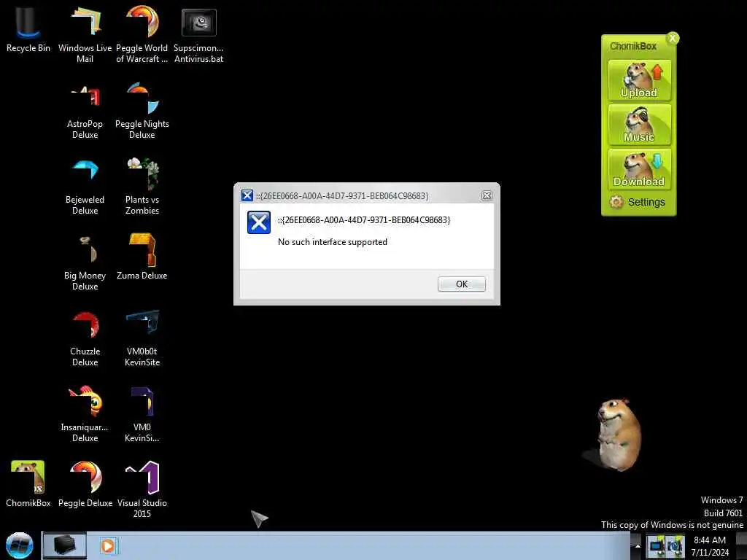
Task: Launch Plants vs Zombies icon
Action: (x=142, y=187)
